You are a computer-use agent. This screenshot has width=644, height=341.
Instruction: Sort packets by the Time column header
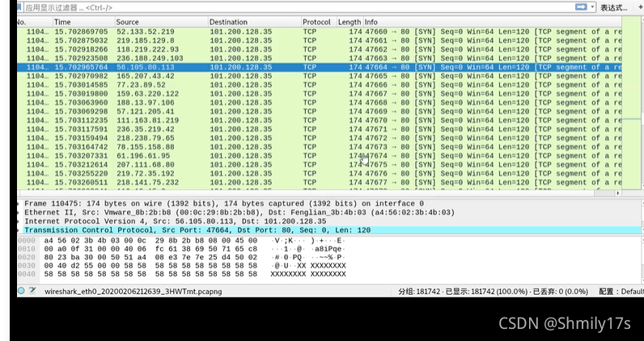click(x=83, y=22)
